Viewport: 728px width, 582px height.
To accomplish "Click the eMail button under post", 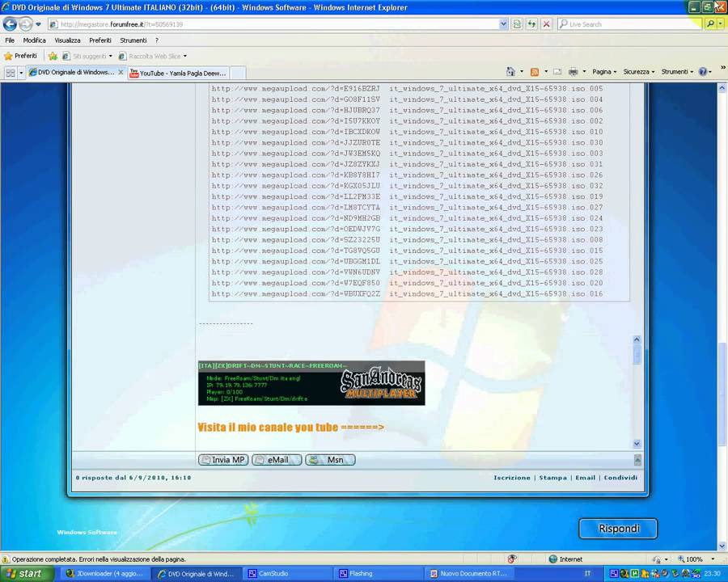I will pyautogui.click(x=277, y=460).
